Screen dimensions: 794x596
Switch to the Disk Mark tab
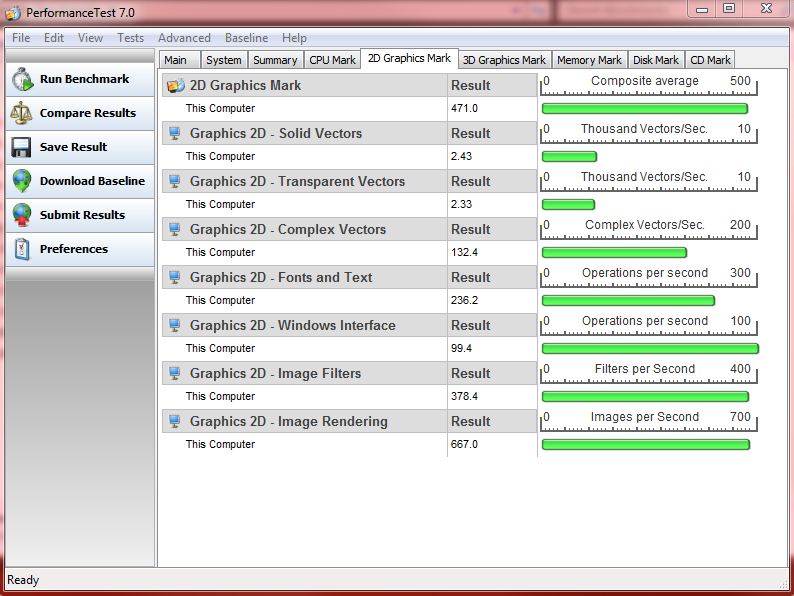(656, 60)
